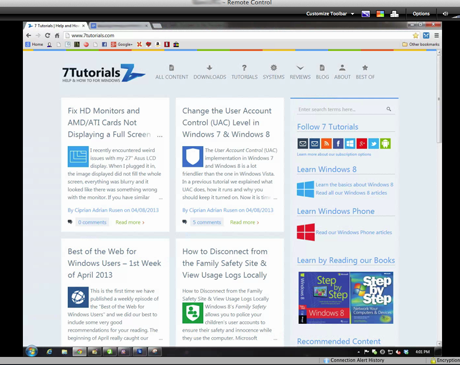The width and height of the screenshot is (460, 365).
Task: Click the Android follow icon
Action: click(x=385, y=144)
